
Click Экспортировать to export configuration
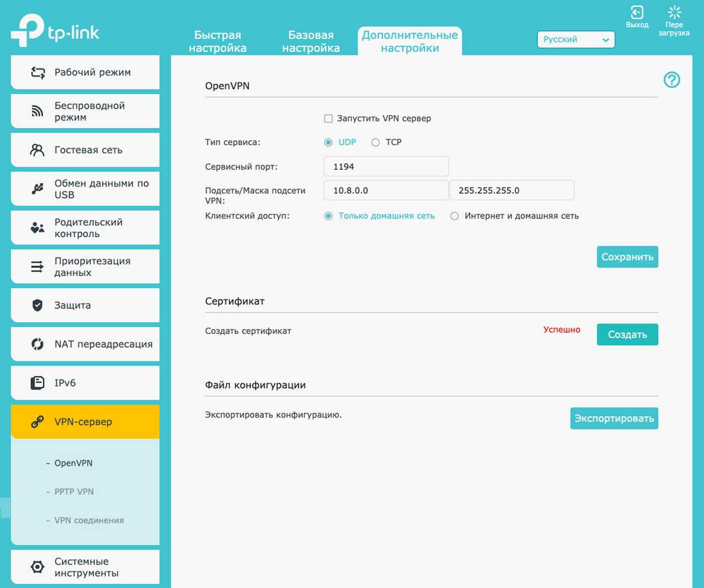(614, 419)
